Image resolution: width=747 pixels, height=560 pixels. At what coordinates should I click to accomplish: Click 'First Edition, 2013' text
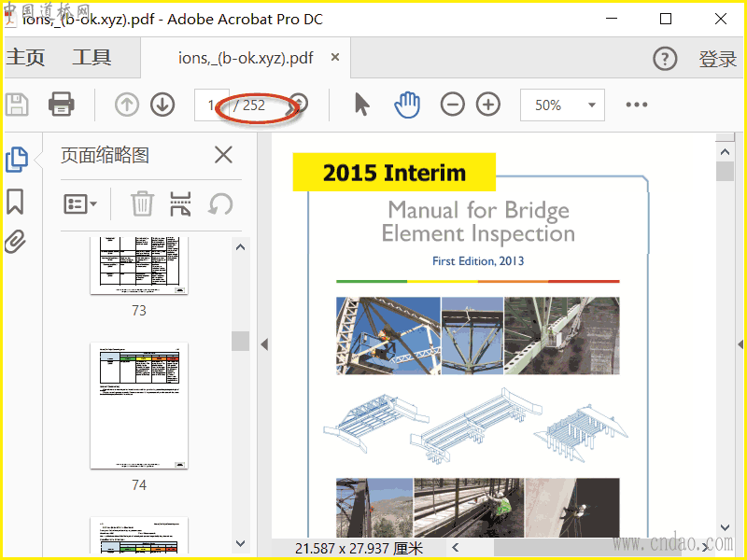(x=478, y=261)
